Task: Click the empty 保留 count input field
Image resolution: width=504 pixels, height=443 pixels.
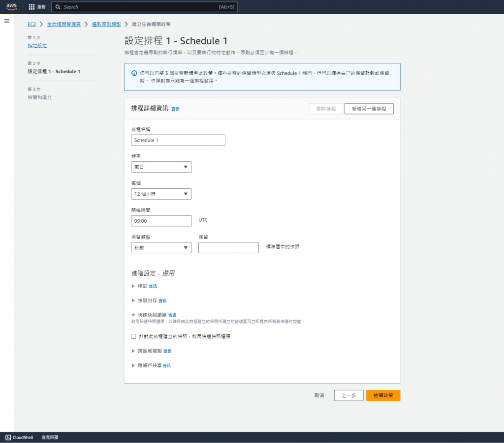Action: click(x=228, y=247)
